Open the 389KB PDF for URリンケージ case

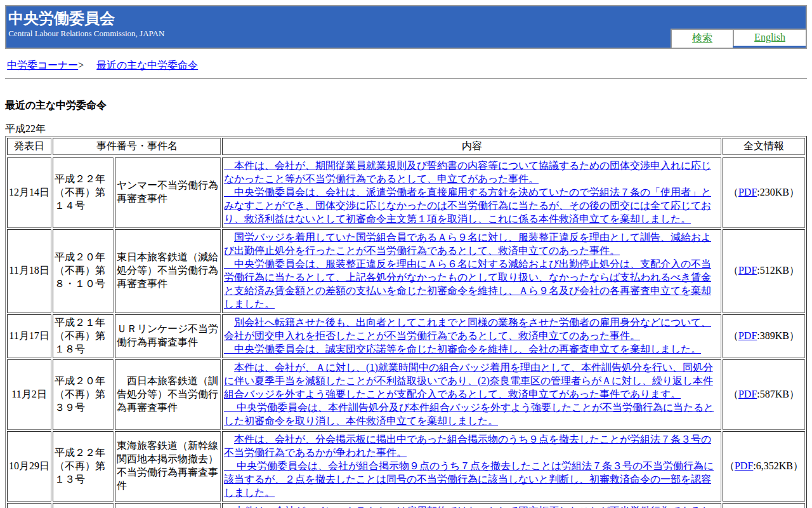(747, 336)
